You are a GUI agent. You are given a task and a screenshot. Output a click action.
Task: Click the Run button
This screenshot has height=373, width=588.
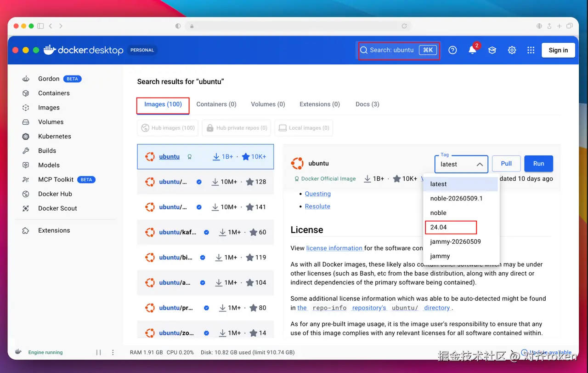tap(538, 164)
